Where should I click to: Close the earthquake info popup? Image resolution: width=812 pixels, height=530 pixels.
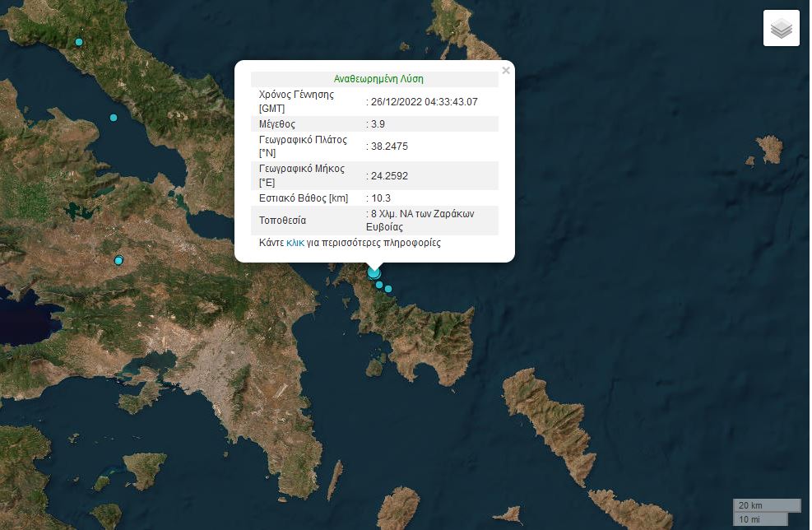pos(506,71)
